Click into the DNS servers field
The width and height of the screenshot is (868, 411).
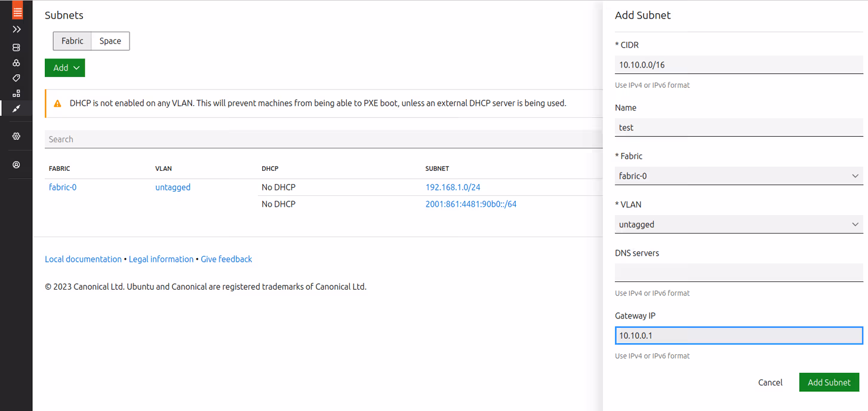[x=738, y=272]
